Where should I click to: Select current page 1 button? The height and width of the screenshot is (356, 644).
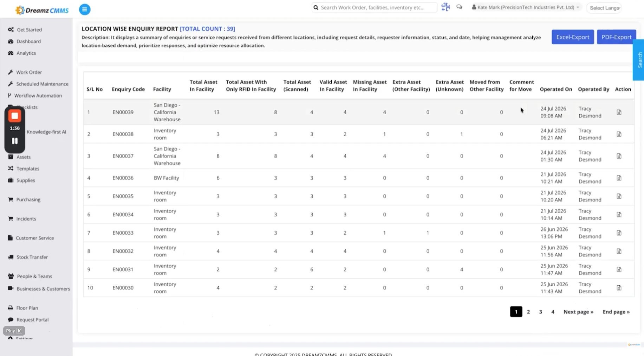pos(516,312)
